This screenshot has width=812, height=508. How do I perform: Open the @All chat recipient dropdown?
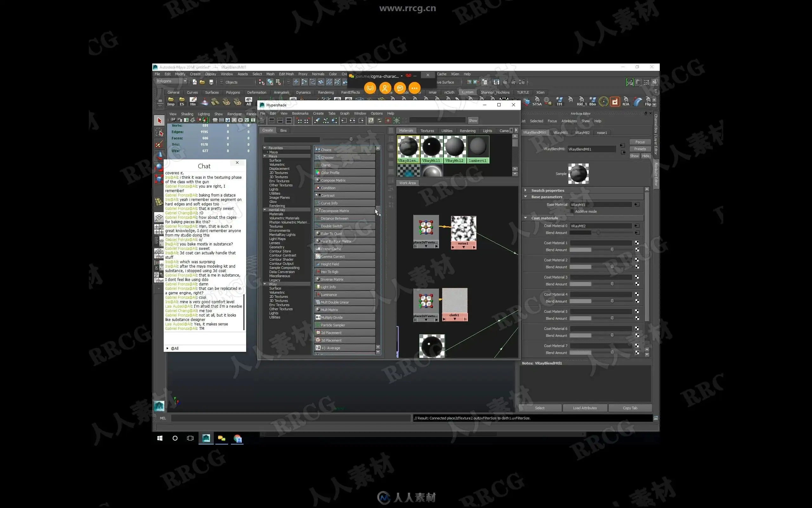(167, 348)
